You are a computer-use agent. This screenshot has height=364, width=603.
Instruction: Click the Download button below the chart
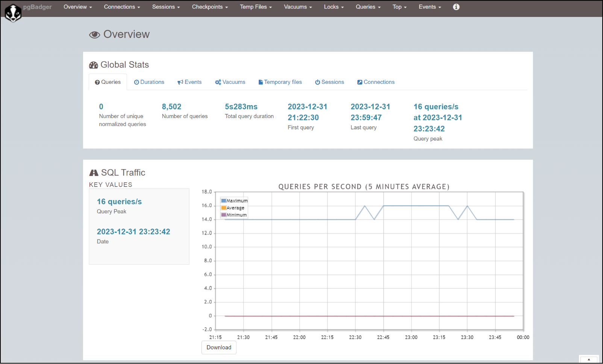219,347
